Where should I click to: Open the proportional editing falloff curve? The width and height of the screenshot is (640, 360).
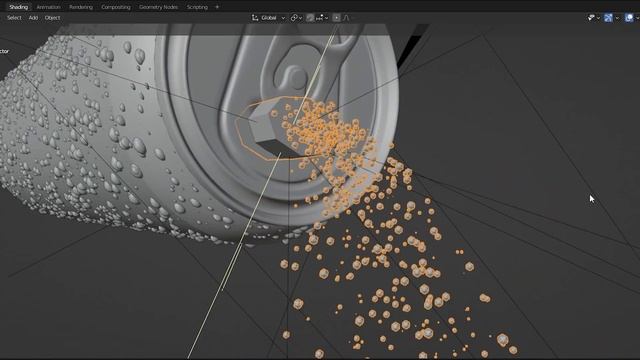click(347, 18)
